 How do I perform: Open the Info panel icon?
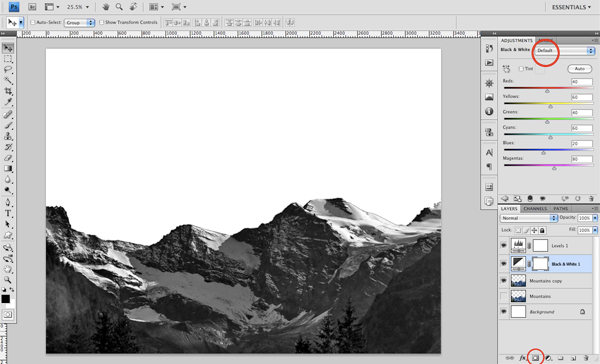pyautogui.click(x=489, y=111)
